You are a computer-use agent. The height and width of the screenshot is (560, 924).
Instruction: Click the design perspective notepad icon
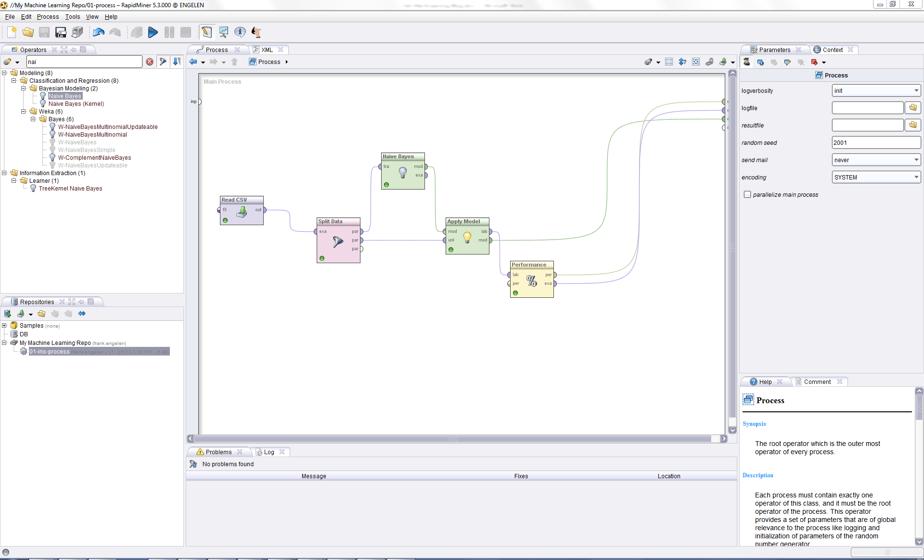(x=206, y=32)
